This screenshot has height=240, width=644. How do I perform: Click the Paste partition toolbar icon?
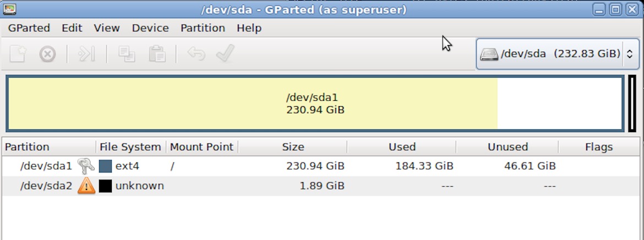[x=157, y=54]
